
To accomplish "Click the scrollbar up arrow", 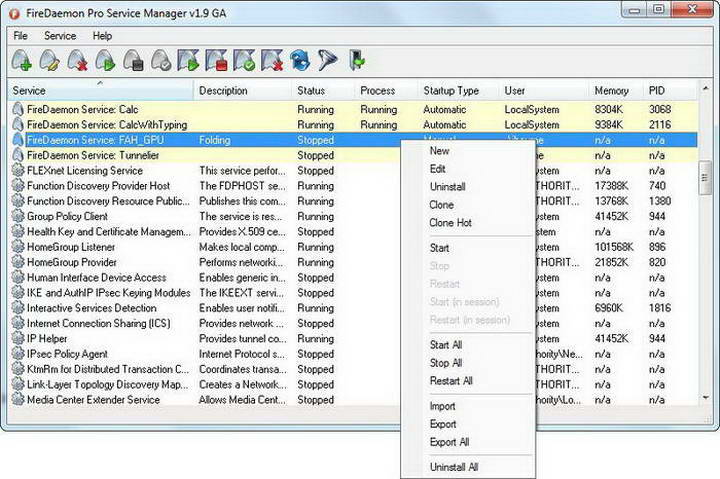I will pos(705,87).
